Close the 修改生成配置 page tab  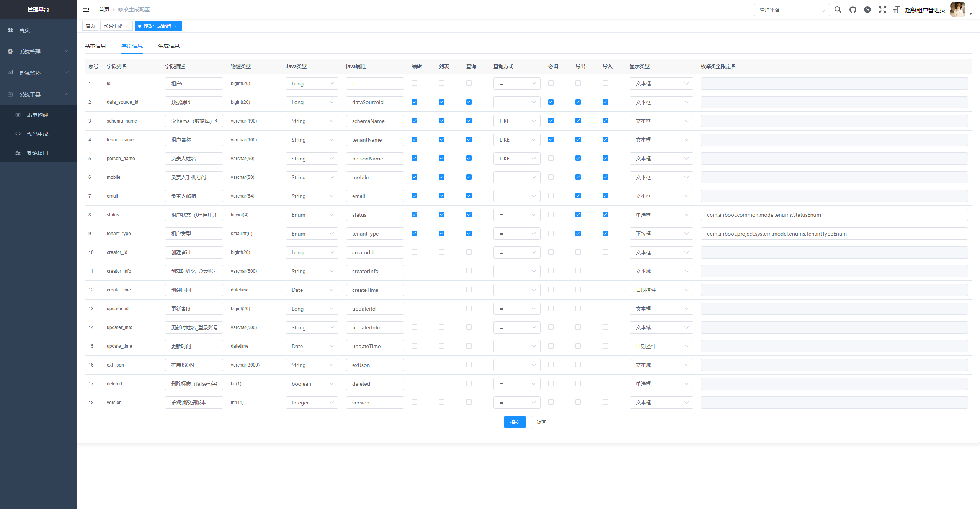(175, 26)
